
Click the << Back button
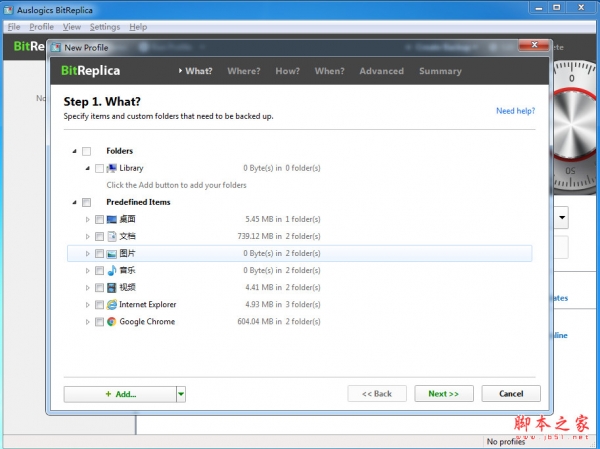pos(377,393)
